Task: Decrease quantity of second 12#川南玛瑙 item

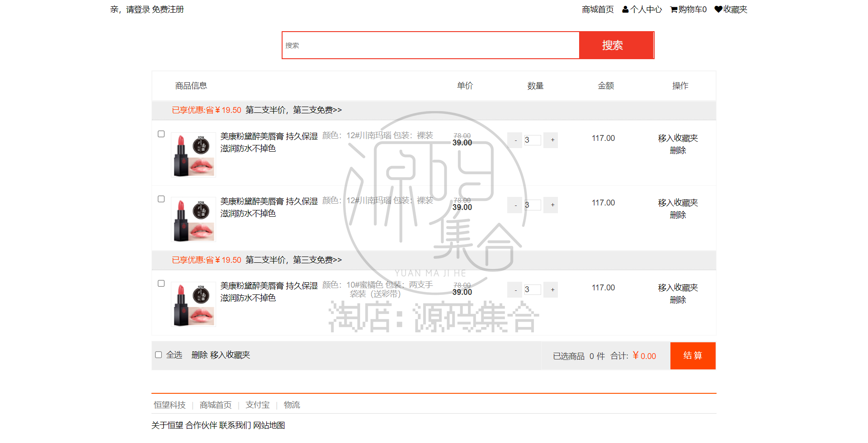Action: (515, 205)
